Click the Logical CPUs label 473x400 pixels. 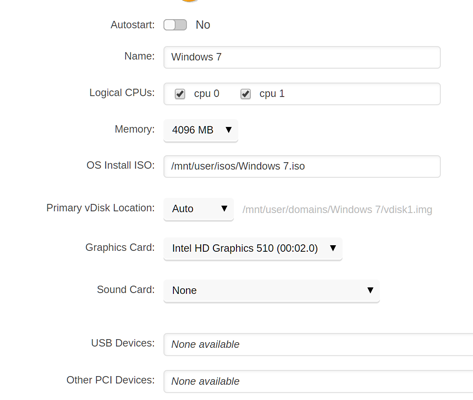(122, 93)
